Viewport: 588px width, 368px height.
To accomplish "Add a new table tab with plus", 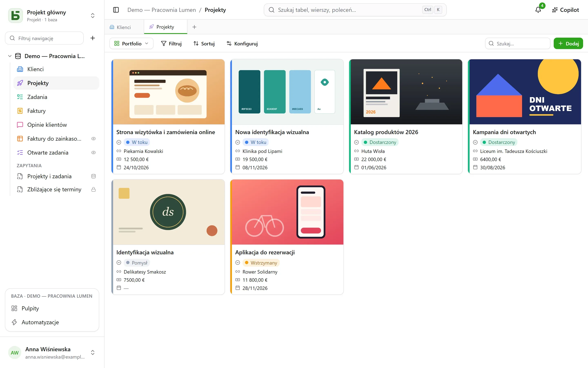I will click(194, 27).
